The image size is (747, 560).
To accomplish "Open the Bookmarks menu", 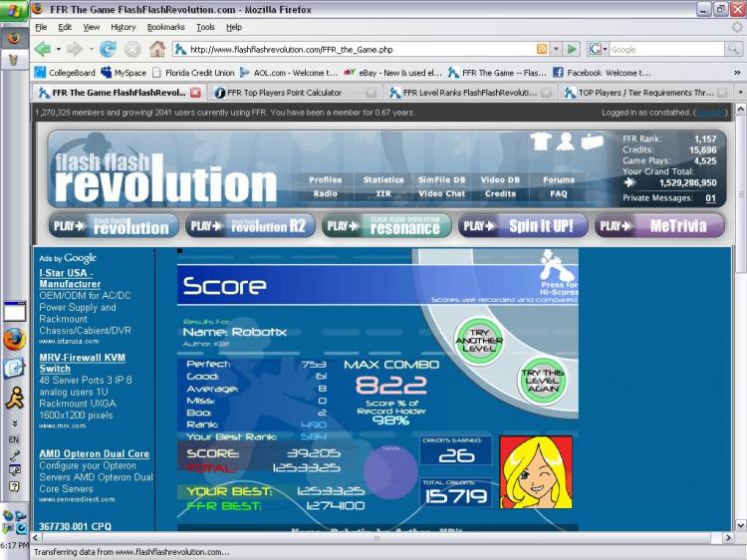I will [166, 27].
